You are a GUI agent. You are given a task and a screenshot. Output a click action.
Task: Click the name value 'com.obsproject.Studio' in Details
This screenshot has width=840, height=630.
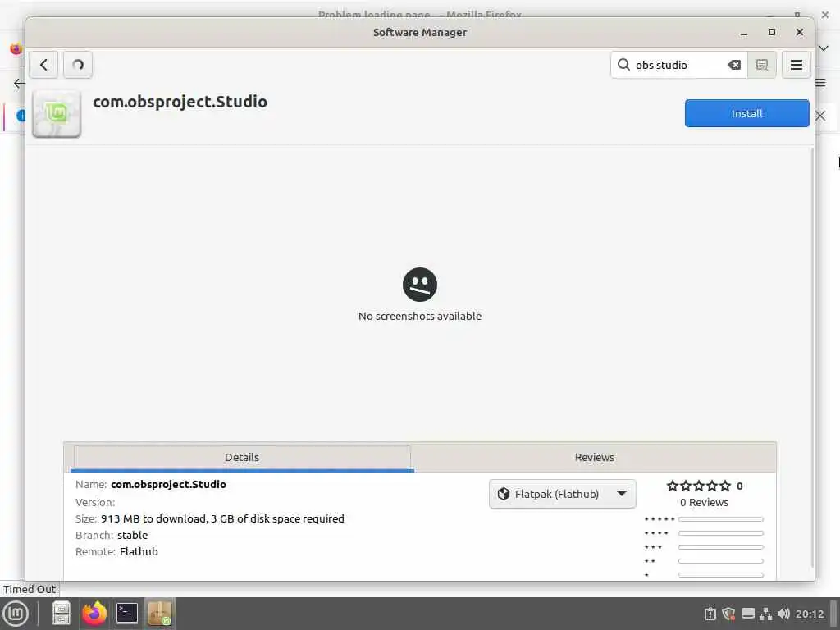[x=169, y=484]
